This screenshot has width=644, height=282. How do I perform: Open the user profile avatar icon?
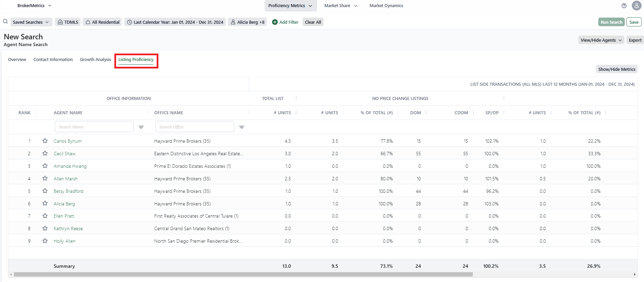(x=637, y=6)
